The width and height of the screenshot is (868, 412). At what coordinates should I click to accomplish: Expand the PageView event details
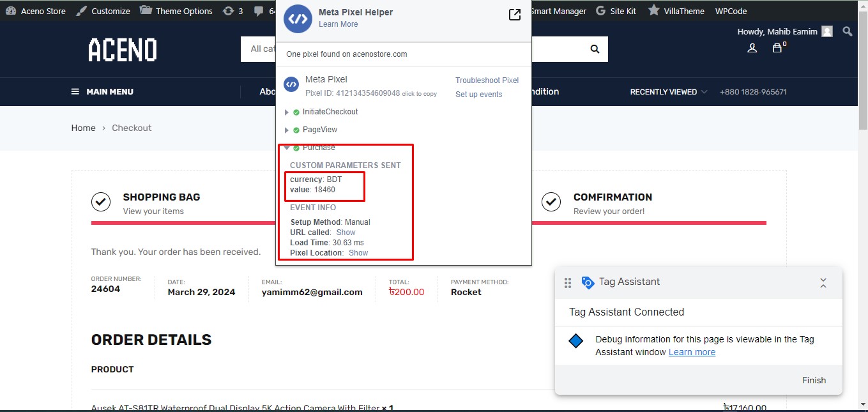point(287,130)
